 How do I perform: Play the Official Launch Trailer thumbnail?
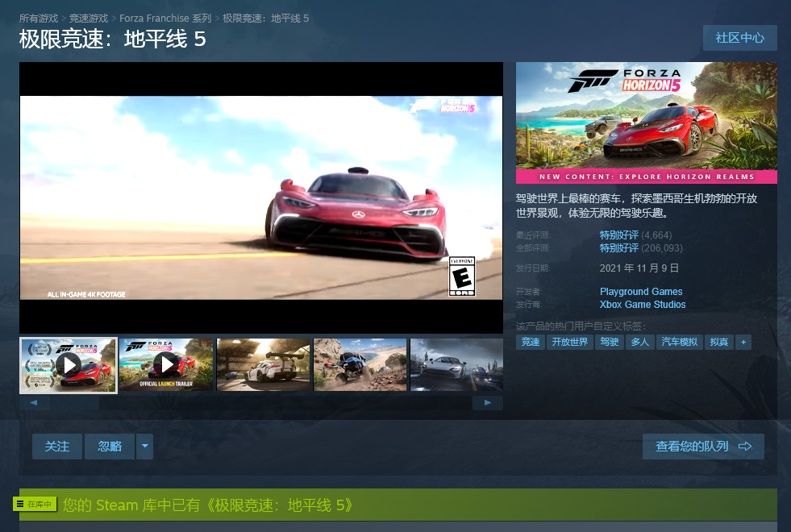(166, 364)
